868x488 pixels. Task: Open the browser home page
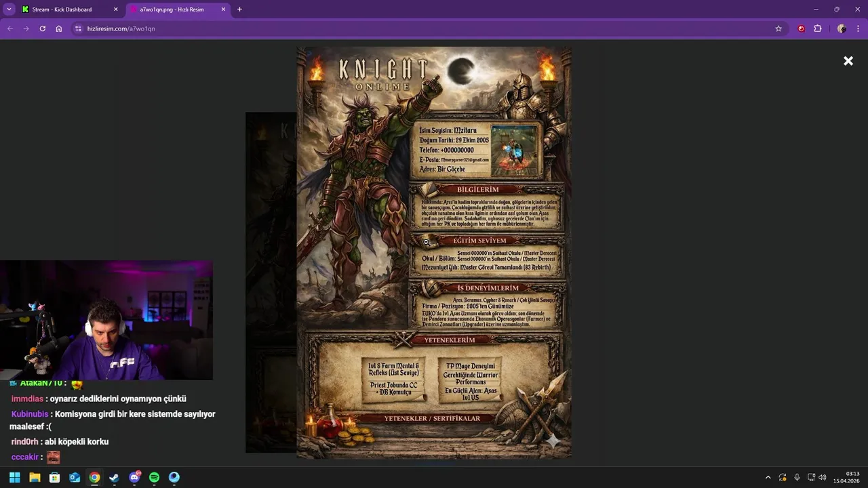tap(59, 28)
